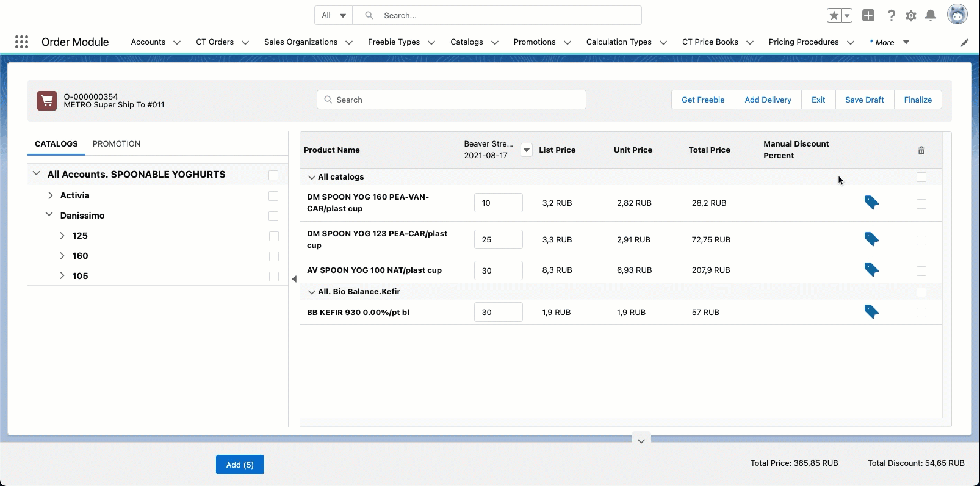Collapse the Danissimo catalog branch
The image size is (980, 486).
tap(49, 215)
